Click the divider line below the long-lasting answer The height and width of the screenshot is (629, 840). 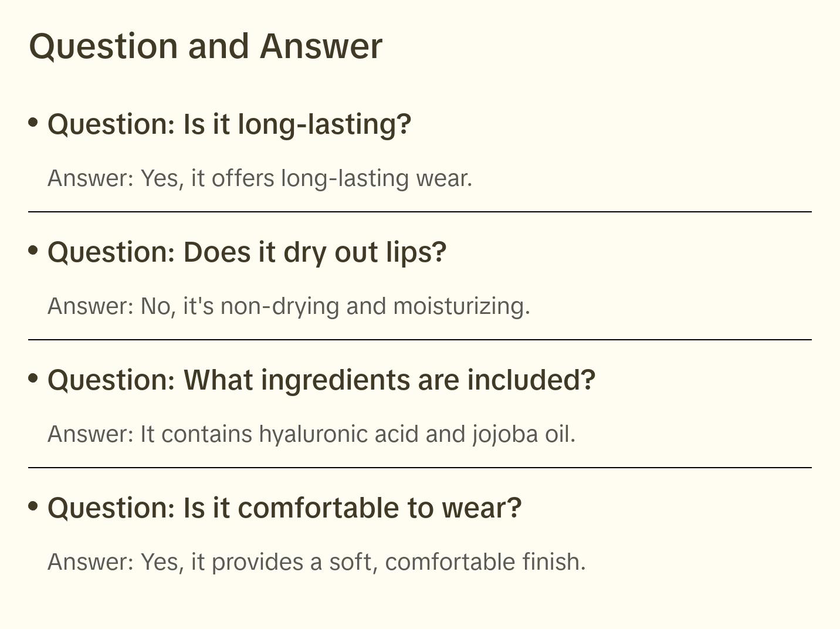[420, 212]
